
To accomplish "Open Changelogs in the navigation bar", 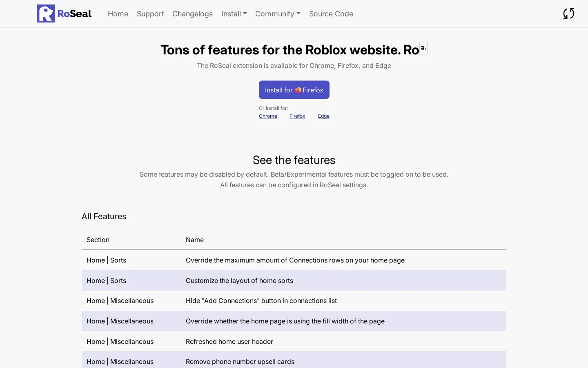I will click(192, 13).
